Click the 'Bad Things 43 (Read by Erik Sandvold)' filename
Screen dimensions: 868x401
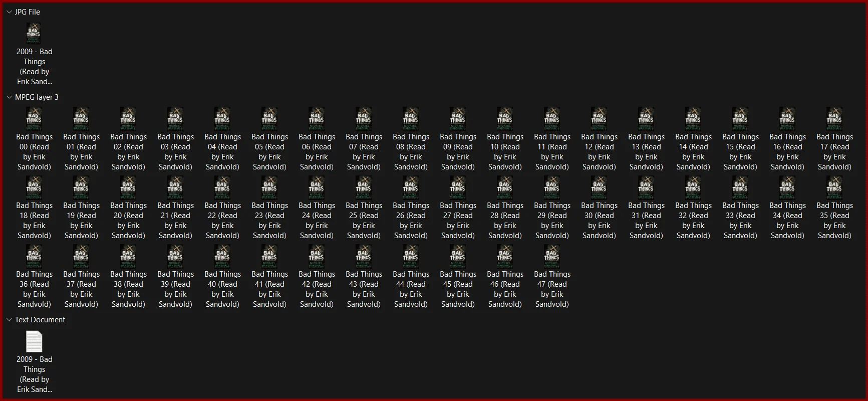364,289
